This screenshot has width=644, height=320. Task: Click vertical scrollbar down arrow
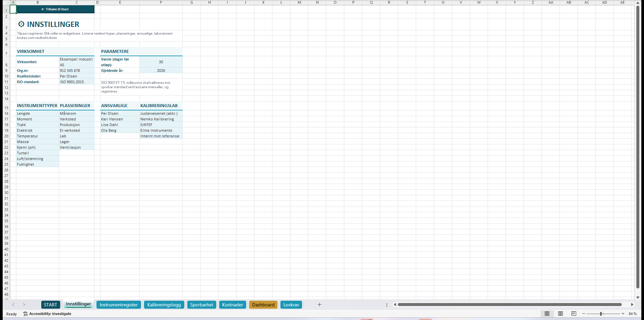tap(638, 297)
